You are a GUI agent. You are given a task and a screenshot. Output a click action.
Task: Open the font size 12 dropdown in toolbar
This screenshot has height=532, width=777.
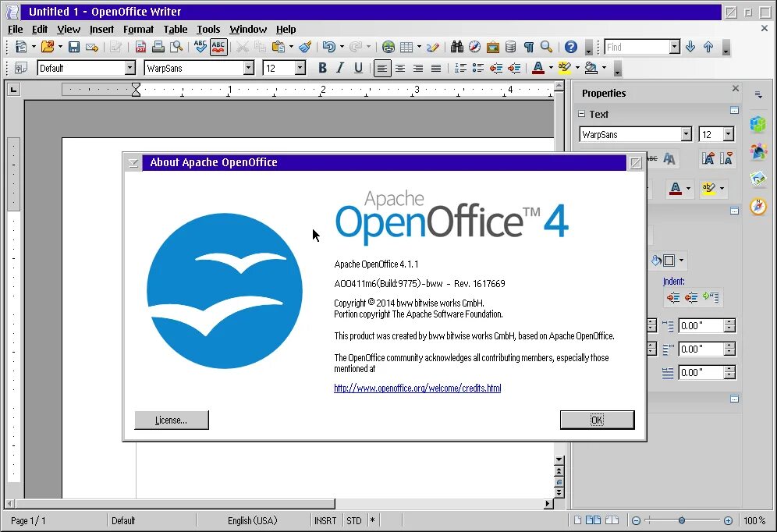click(x=300, y=68)
